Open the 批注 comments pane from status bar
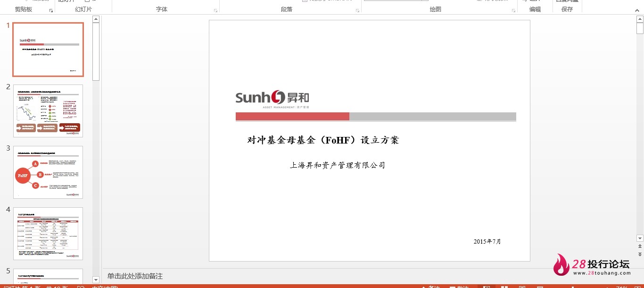This screenshot has width=644, height=288. tap(460, 286)
